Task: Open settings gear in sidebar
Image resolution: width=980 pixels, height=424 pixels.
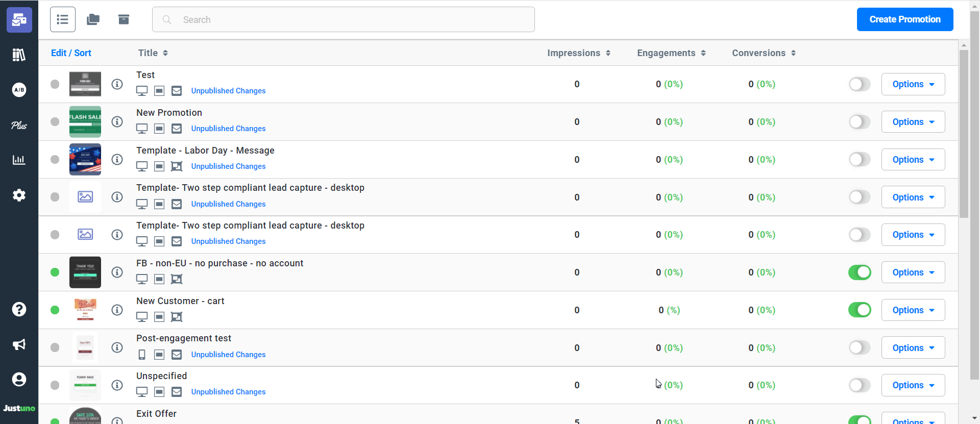Action: click(x=19, y=195)
